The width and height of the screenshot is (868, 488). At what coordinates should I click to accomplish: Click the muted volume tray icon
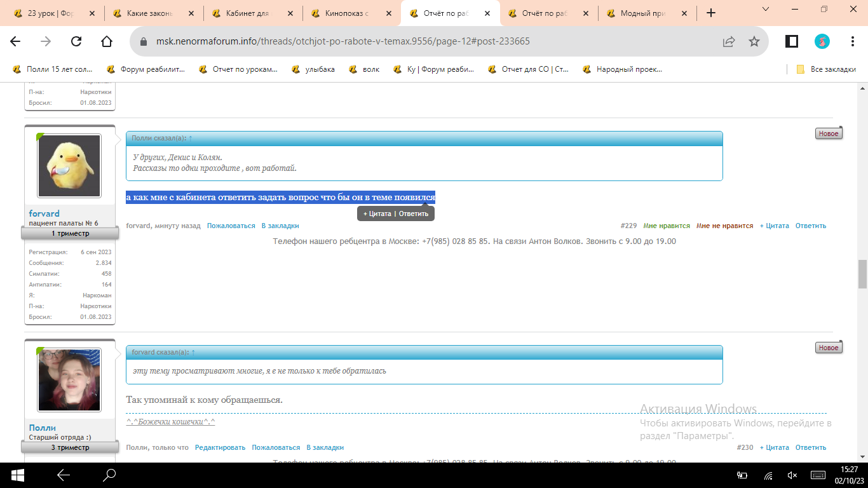(792, 475)
